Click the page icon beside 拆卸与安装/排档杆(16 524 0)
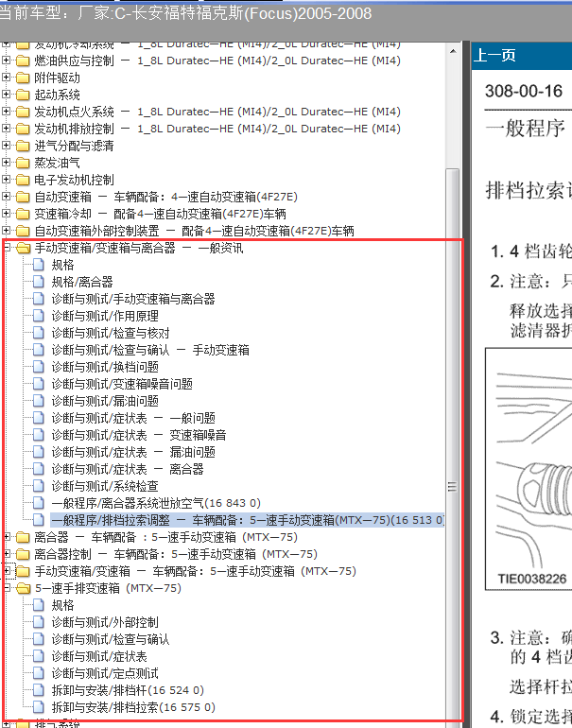Viewport: 572px width, 728px height. [x=39, y=690]
